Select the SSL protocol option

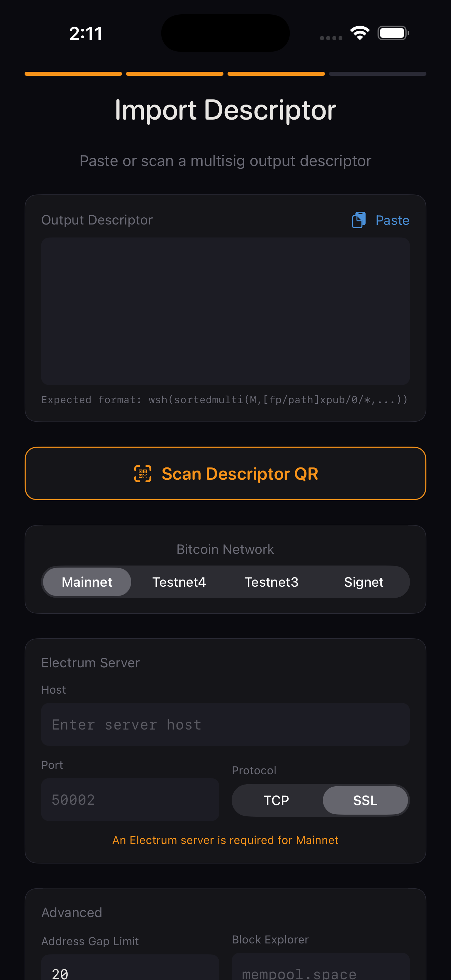(366, 800)
